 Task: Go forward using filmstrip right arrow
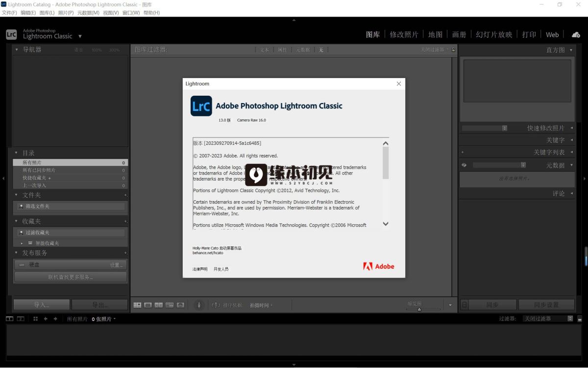coord(55,319)
